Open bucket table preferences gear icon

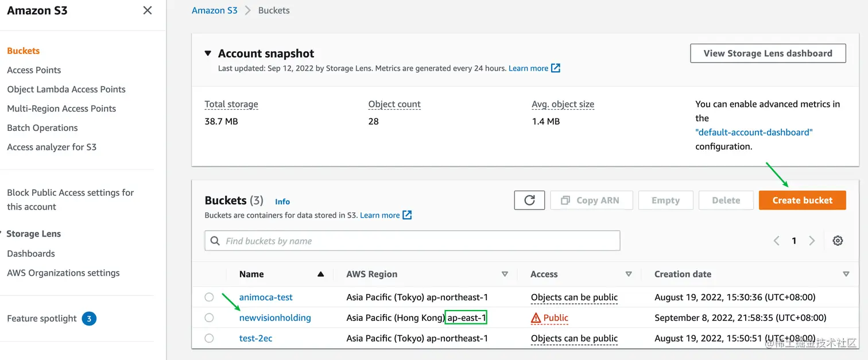click(x=838, y=241)
